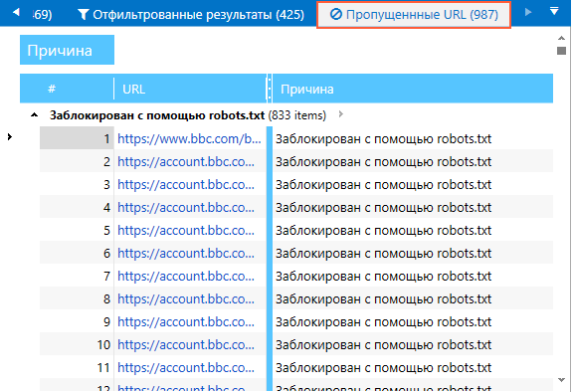Click the Причина cell in row 8

tap(413, 299)
